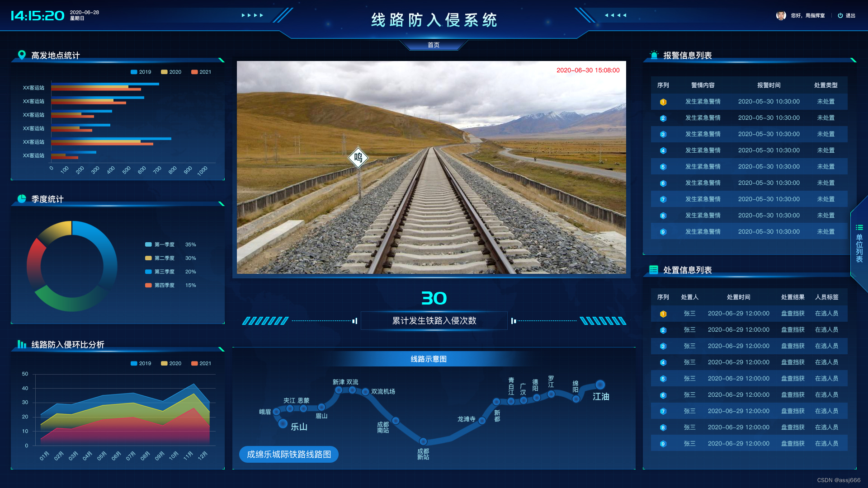Screen dimensions: 868x488
Task: Click the power icon next to 退出
Action: coord(840,15)
